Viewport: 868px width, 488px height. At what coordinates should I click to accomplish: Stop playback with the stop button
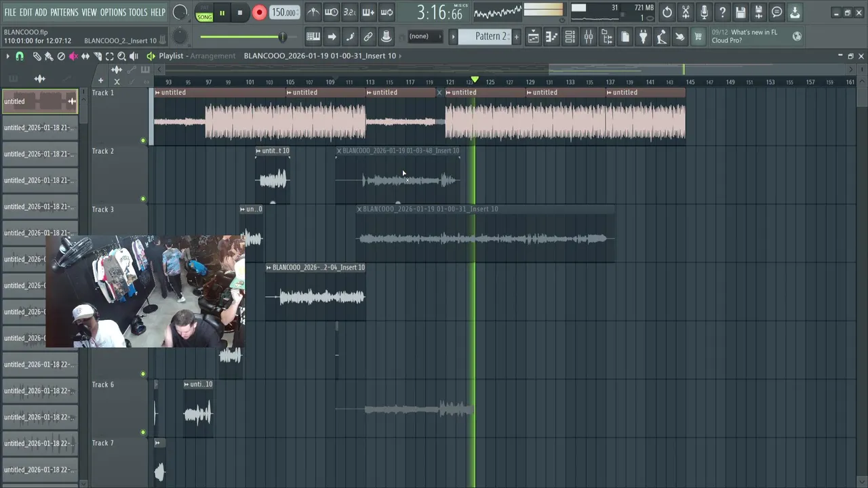click(239, 13)
